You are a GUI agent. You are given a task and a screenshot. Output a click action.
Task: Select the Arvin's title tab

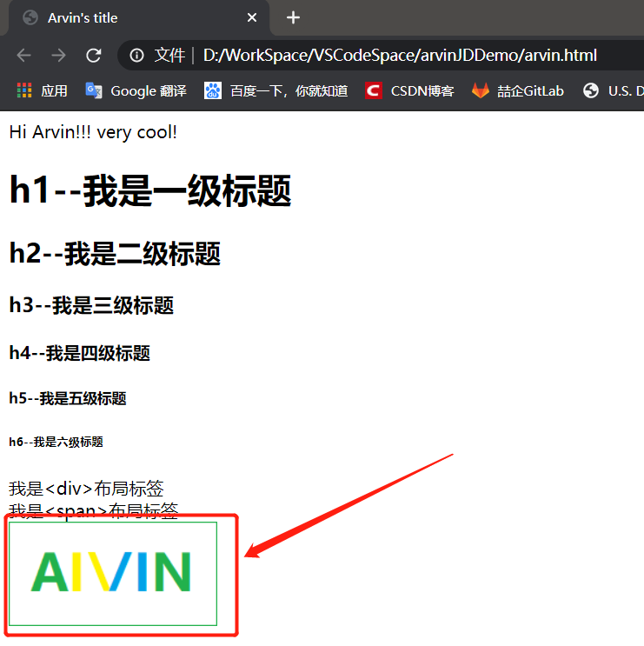tap(138, 18)
